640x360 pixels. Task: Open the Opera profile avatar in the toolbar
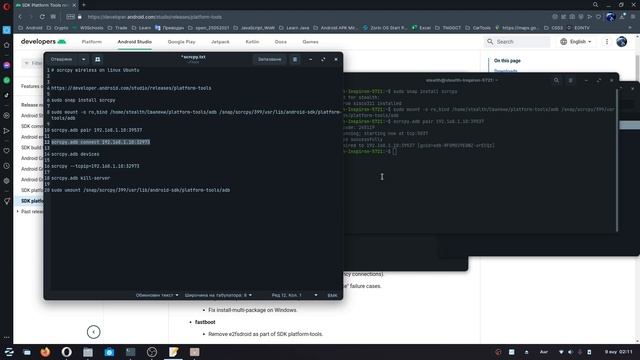click(611, 17)
